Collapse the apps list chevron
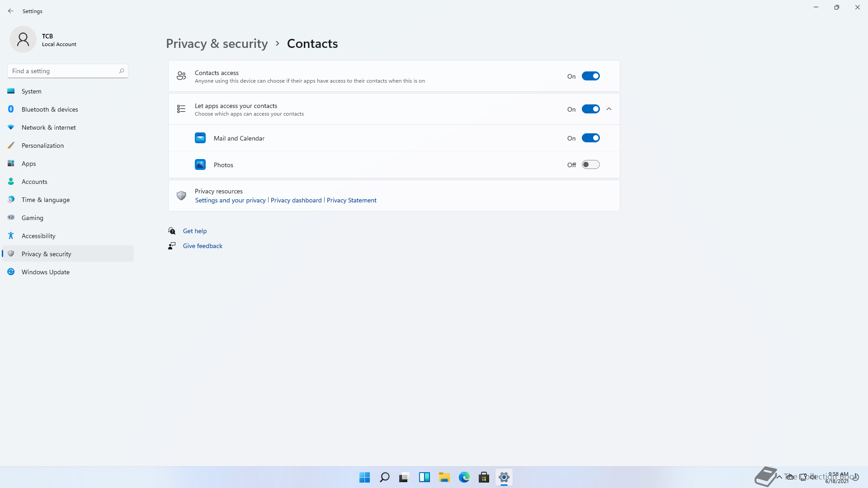This screenshot has height=488, width=868. click(609, 109)
